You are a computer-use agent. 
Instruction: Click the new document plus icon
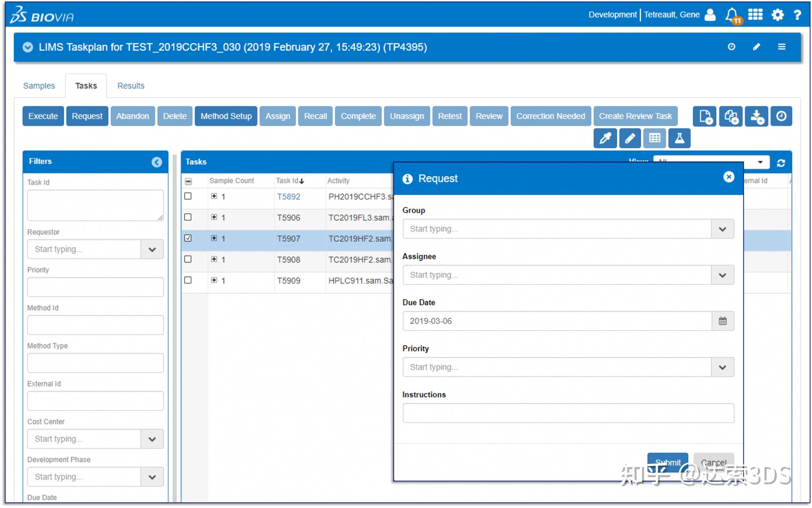point(705,116)
